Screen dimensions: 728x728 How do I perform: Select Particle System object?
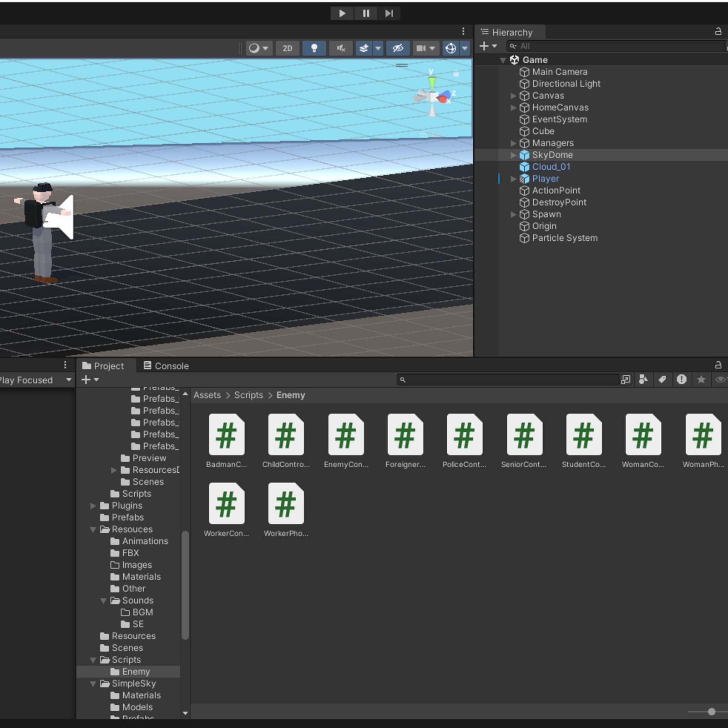click(565, 238)
